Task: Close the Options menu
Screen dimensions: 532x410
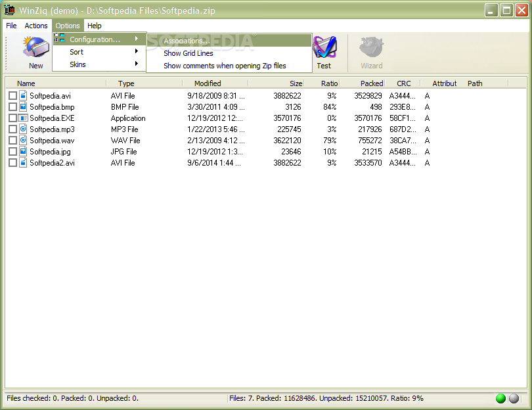Action: pyautogui.click(x=68, y=26)
